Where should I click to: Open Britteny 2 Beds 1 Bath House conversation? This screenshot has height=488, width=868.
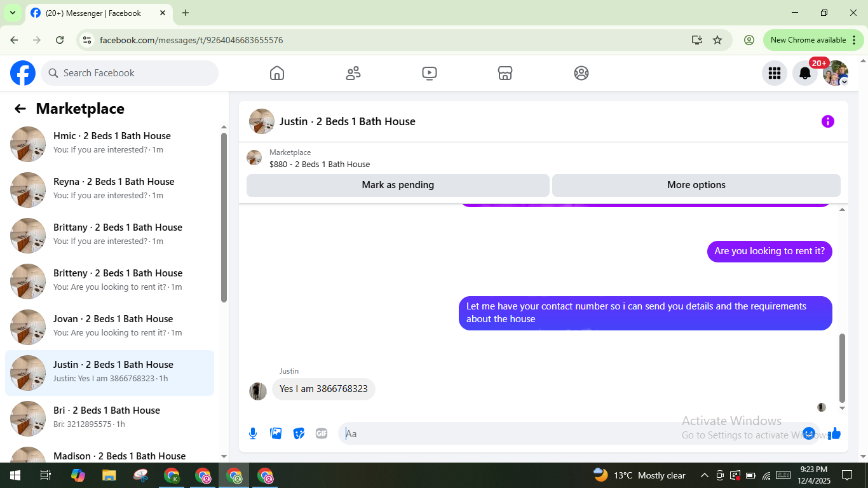(x=109, y=281)
